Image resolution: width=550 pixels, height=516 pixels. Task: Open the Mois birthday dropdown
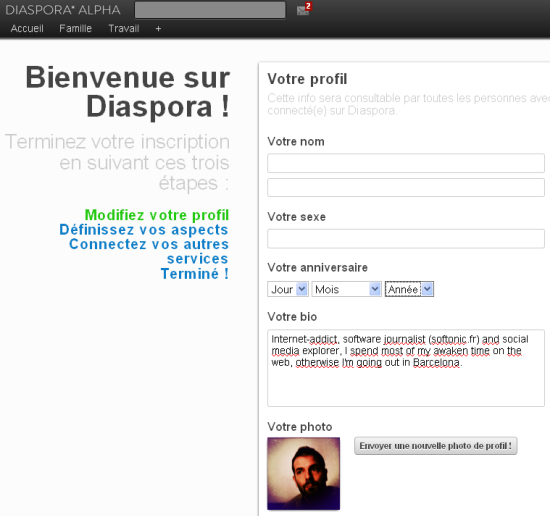point(346,289)
